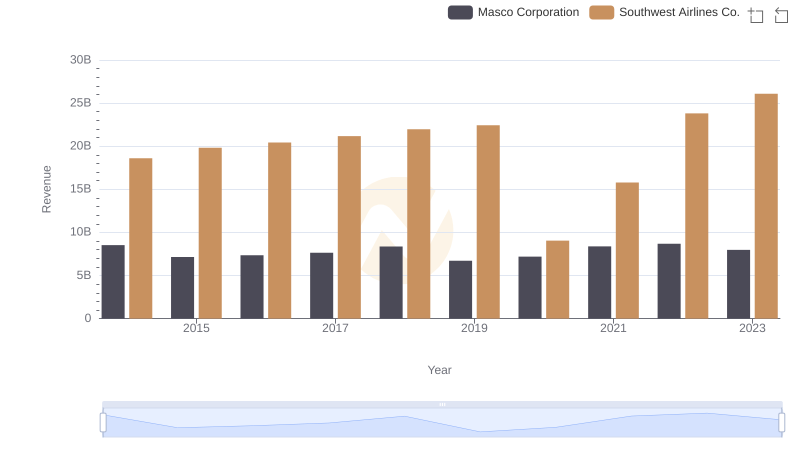Click the Masco Corporation bar for 2023
Image resolution: width=800 pixels, height=461 pixels.
[738, 284]
